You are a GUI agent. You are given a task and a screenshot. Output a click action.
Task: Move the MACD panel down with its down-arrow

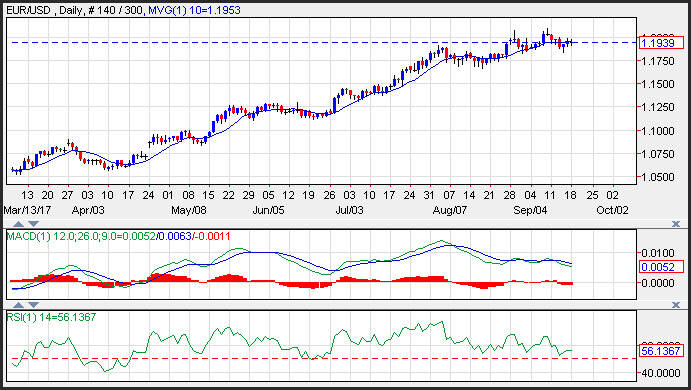coord(33,224)
